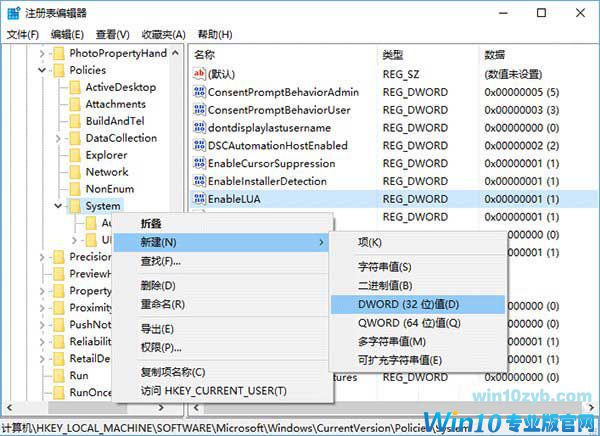
Task: Open the 文件(F) menu
Action: click(22, 33)
